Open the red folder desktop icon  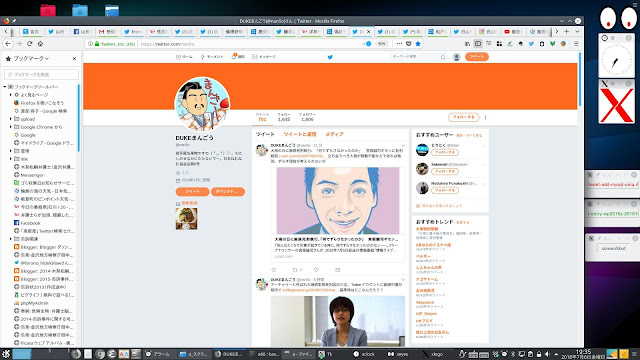(48, 10)
